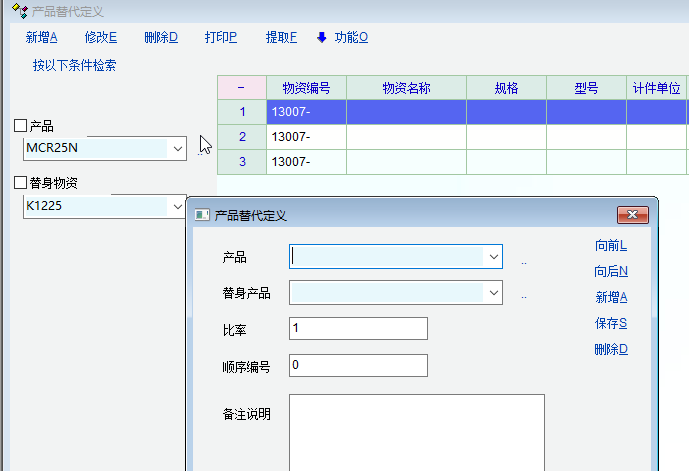Screen dimensions: 689x471
Task: Click the 新增A toolbar button
Action: 42,38
